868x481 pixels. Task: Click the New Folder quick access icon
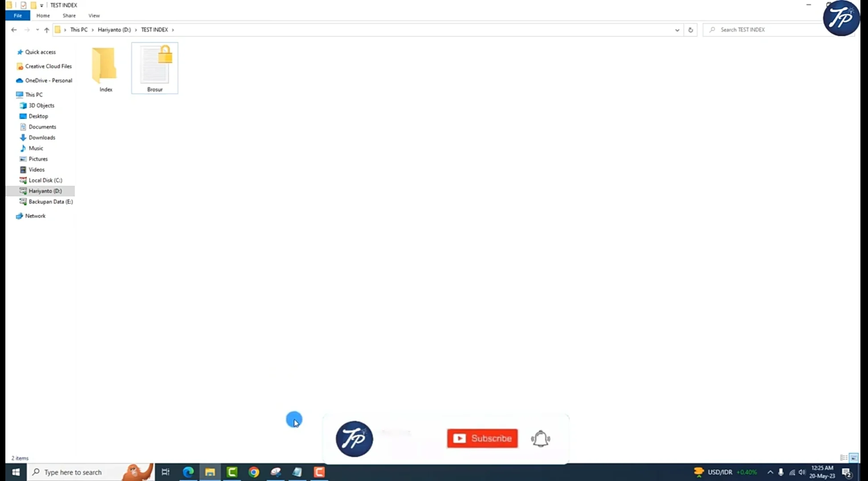(33, 5)
